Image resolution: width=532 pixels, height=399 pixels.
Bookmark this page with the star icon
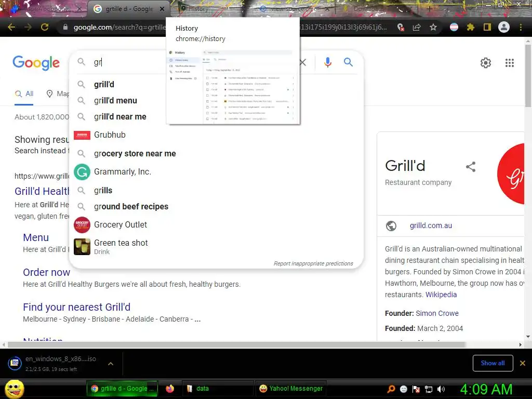(x=433, y=27)
